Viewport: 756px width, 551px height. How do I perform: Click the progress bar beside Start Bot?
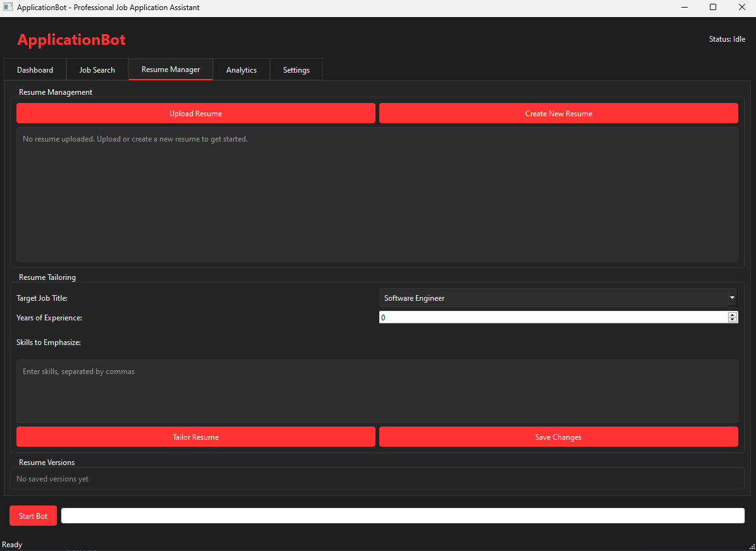[403, 516]
